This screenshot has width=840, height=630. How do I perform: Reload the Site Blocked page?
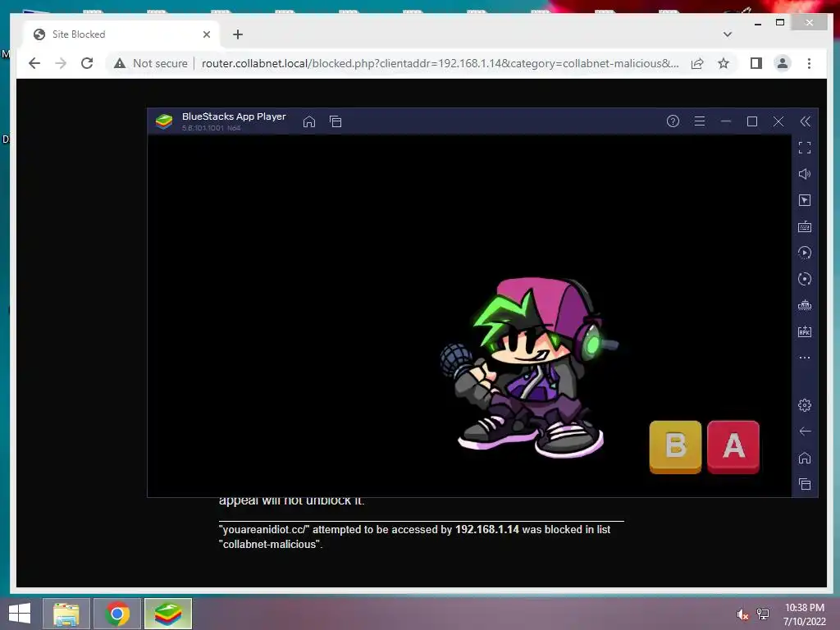coord(87,63)
